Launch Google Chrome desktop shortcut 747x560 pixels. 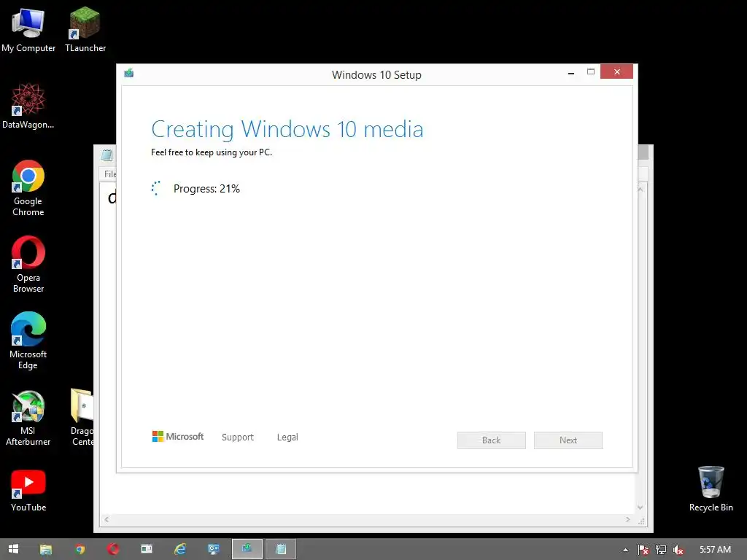(28, 187)
